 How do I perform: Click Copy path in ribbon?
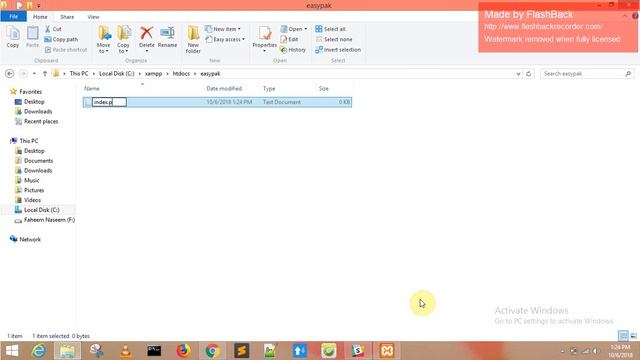pos(61,40)
